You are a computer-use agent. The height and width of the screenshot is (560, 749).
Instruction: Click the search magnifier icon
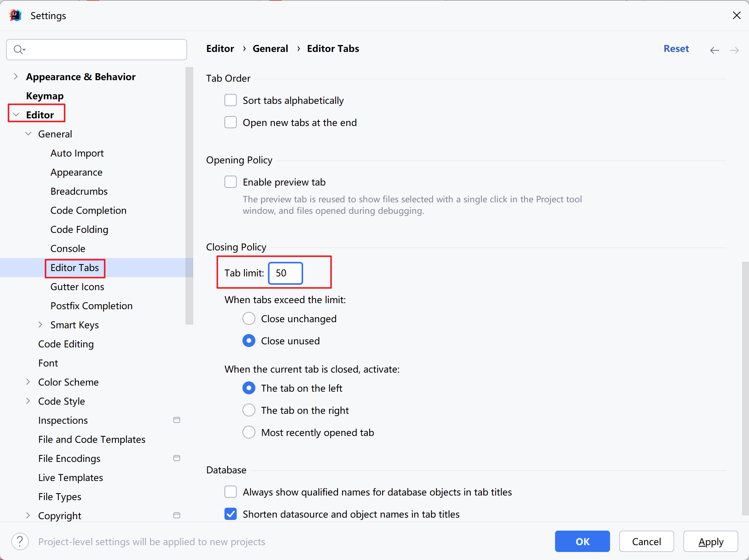pyautogui.click(x=18, y=50)
